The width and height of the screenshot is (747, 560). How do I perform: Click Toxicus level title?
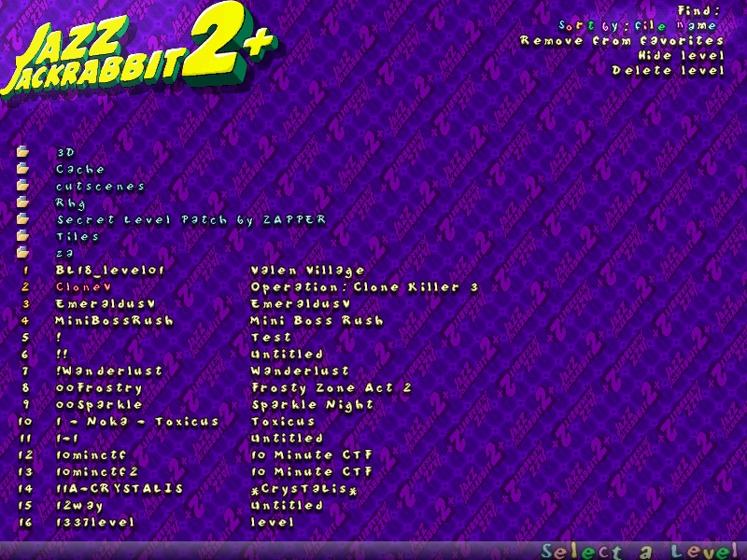283,422
